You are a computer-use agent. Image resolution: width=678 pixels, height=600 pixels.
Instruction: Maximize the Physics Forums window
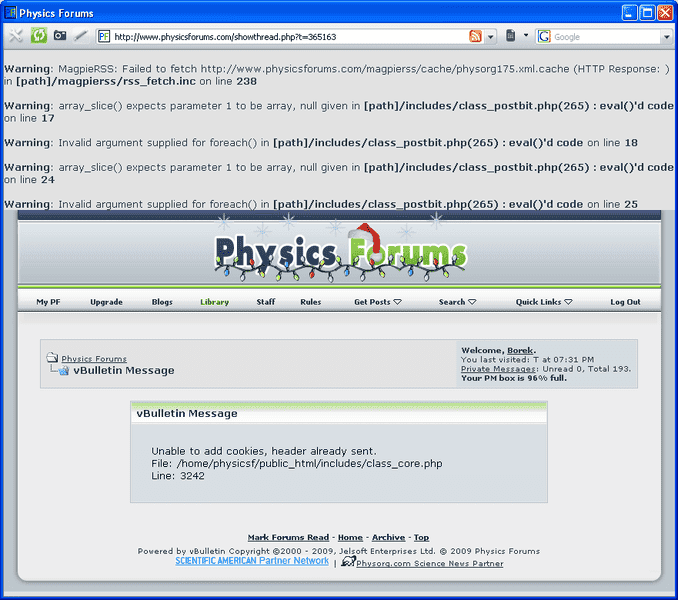coord(647,13)
